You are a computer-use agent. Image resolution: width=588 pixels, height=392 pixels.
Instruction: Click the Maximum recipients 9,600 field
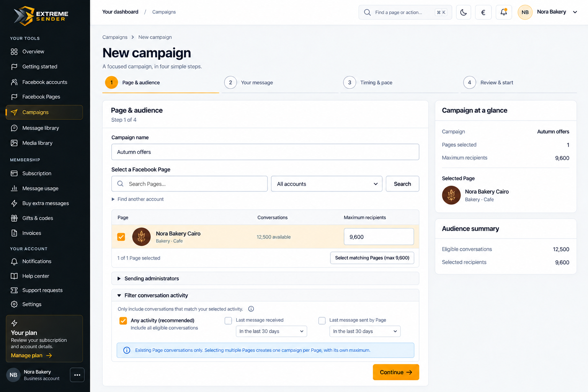point(379,237)
